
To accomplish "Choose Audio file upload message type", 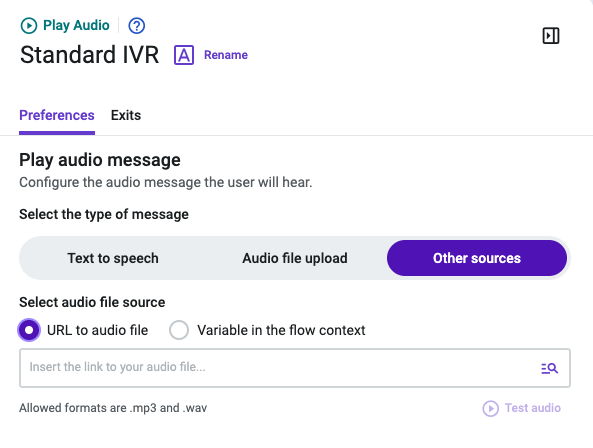I will coord(295,258).
